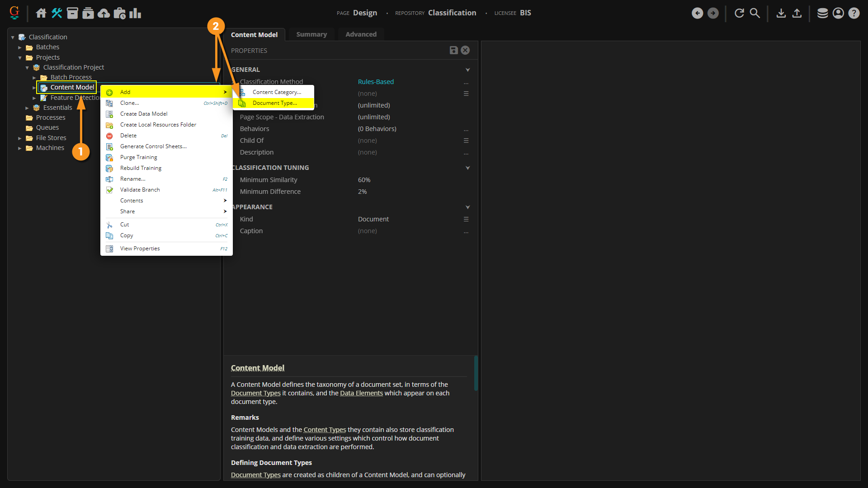Select Document Type from Add submenu

(274, 103)
